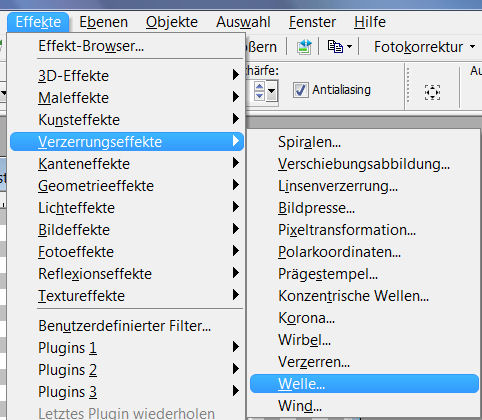
Task: Click the dashed selection target icon
Action: coord(432,92)
